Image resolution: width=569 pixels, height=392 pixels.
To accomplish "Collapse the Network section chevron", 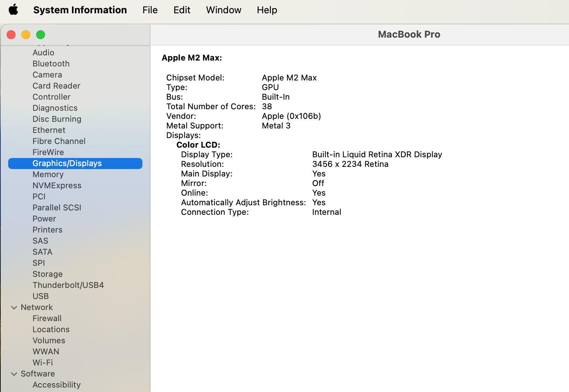I will point(14,307).
